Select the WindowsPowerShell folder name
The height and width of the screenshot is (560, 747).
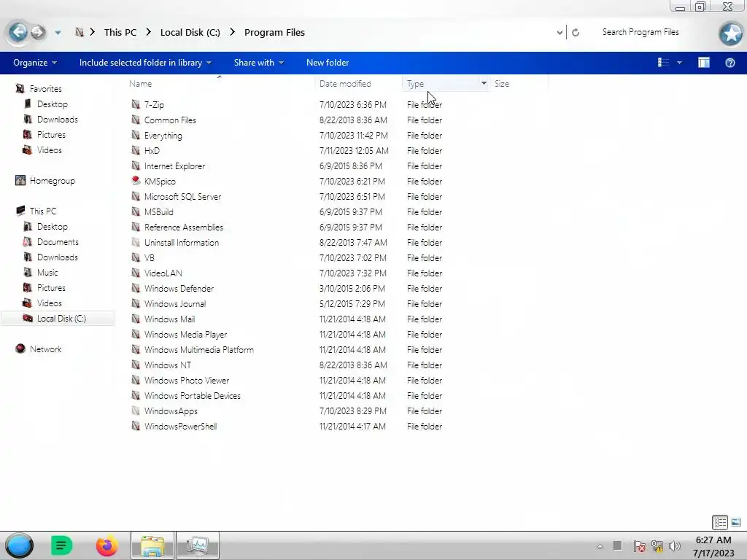(x=180, y=426)
